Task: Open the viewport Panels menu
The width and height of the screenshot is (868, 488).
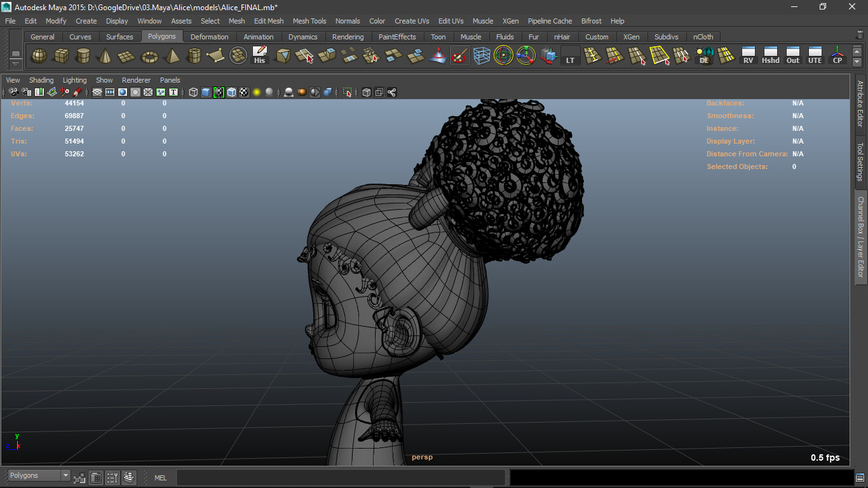Action: tap(170, 80)
